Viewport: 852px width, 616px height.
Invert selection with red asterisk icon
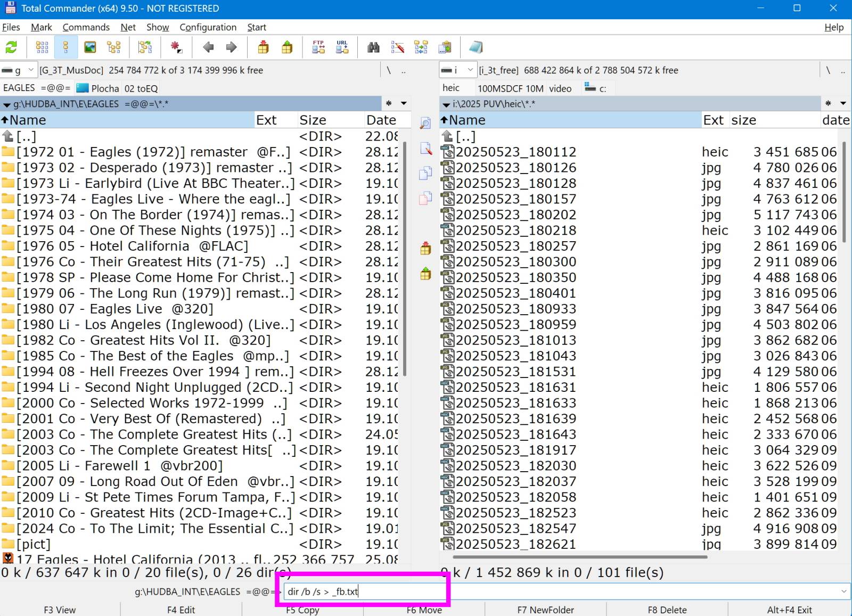pos(176,47)
